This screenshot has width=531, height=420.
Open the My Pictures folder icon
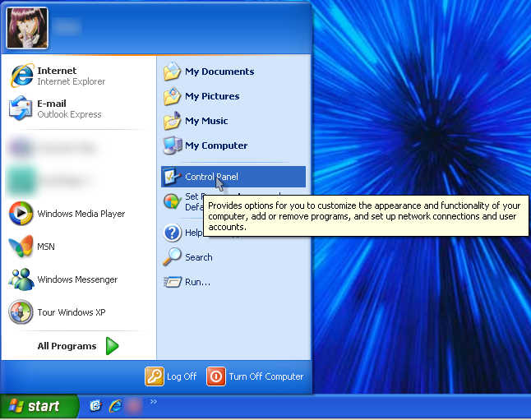(x=172, y=96)
